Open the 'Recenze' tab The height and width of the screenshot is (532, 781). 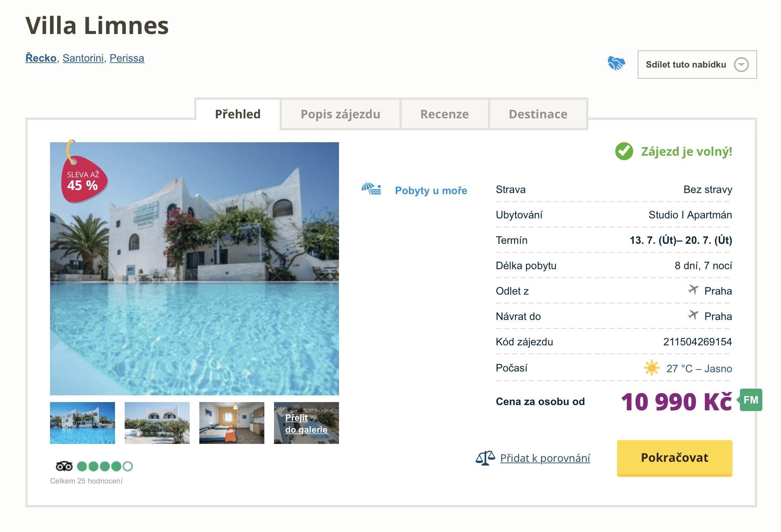pyautogui.click(x=444, y=114)
